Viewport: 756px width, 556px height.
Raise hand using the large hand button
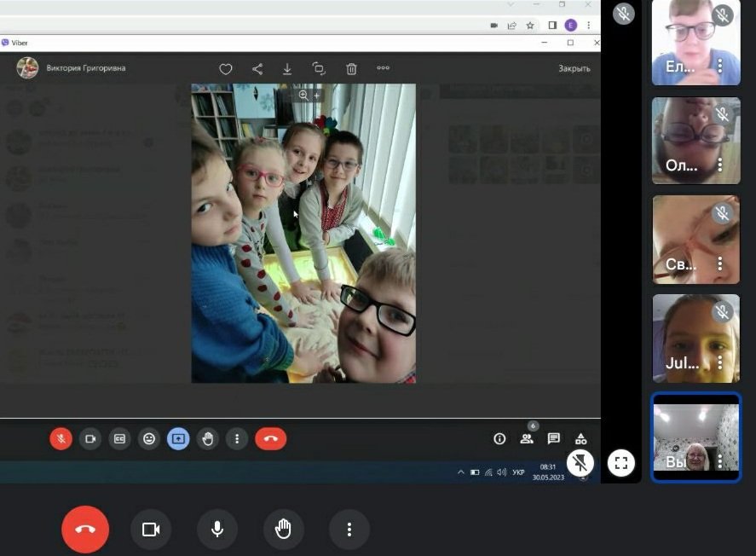pyautogui.click(x=283, y=530)
